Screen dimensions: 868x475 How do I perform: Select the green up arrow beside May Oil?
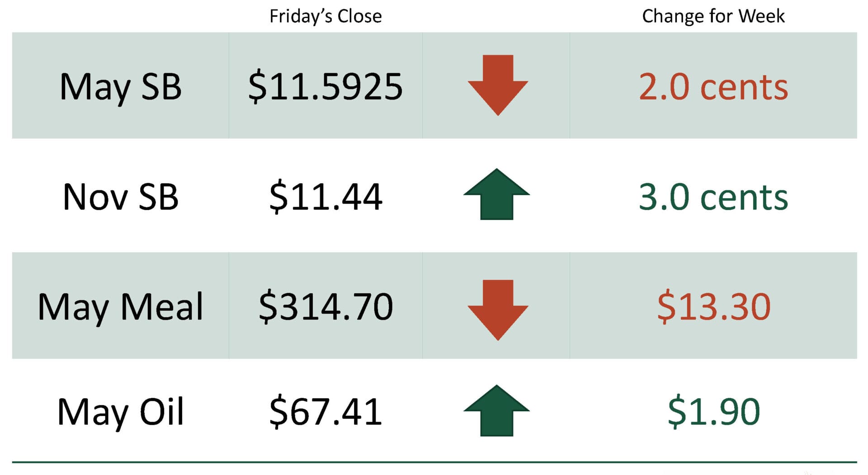496,410
